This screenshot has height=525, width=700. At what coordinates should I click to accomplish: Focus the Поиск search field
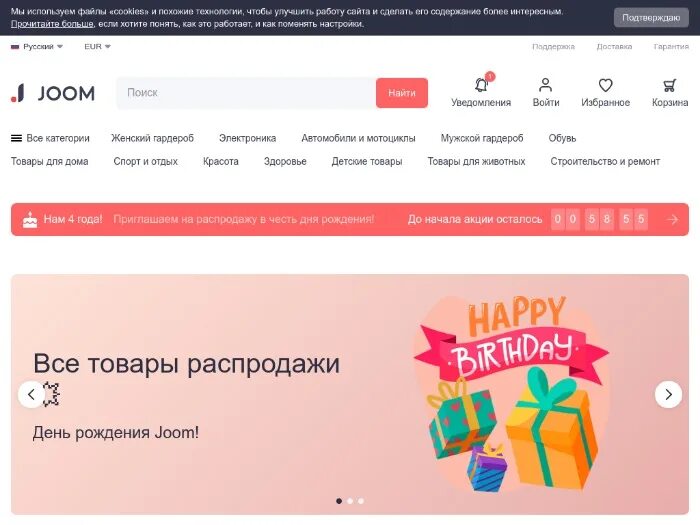[x=246, y=93]
